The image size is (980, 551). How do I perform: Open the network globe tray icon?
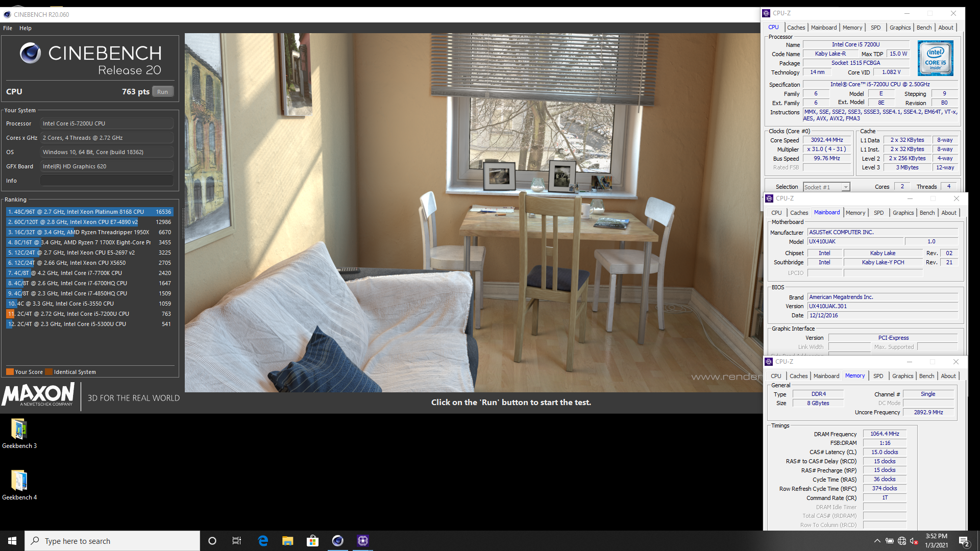pyautogui.click(x=902, y=541)
